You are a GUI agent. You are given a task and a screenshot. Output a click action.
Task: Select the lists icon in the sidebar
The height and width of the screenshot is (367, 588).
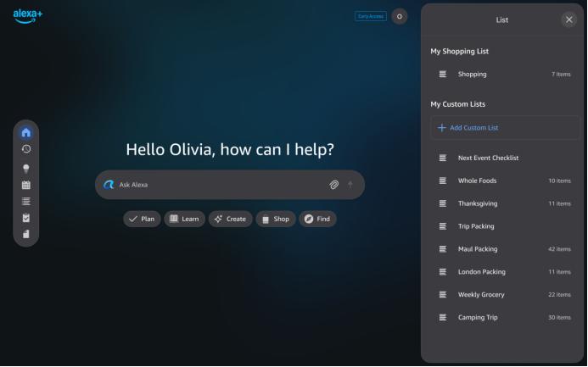pos(26,201)
